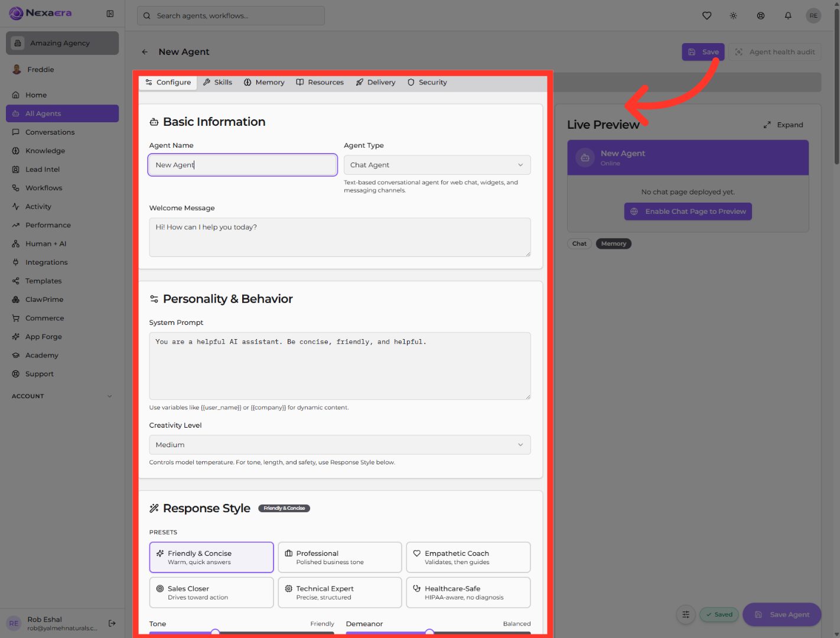840x638 pixels.
Task: Switch to the Security tab
Action: tap(427, 83)
